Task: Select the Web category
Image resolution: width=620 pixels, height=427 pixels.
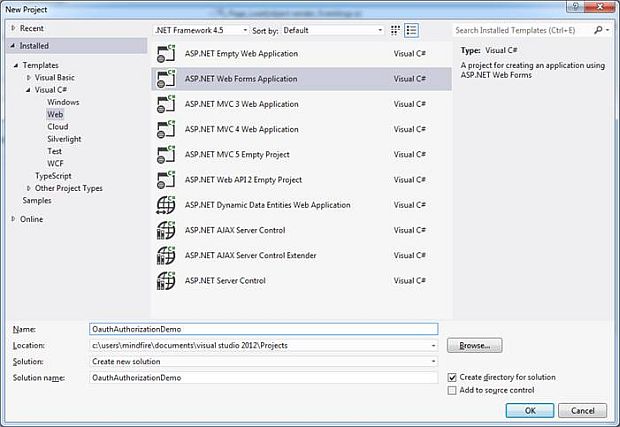Action: [55, 114]
